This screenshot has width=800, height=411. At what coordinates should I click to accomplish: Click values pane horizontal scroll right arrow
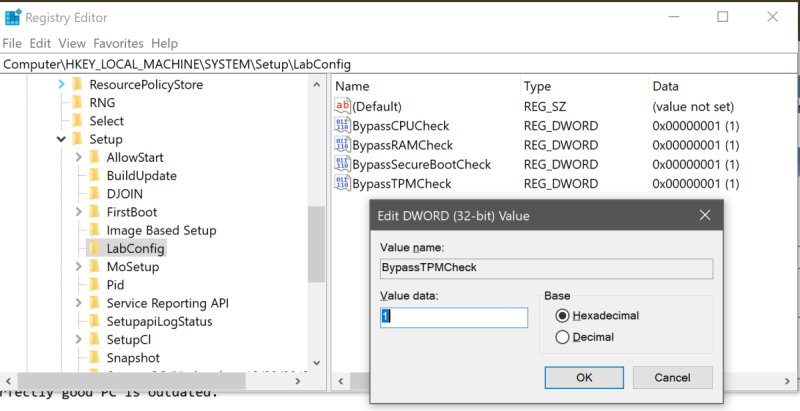tap(787, 381)
